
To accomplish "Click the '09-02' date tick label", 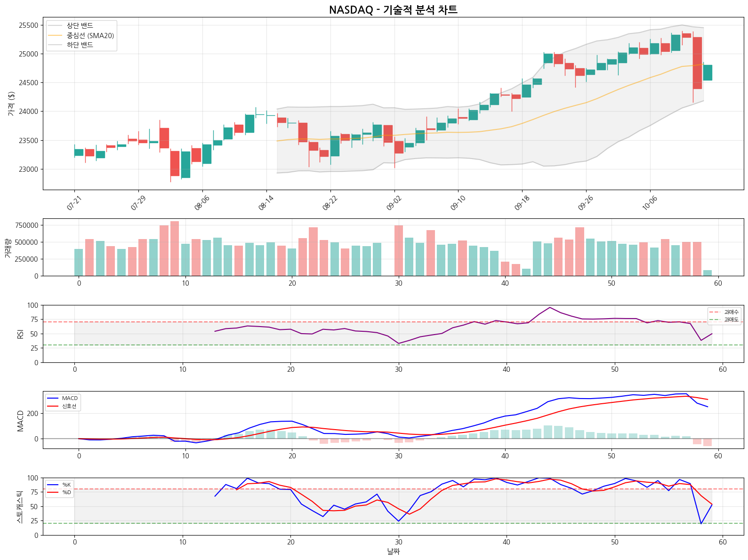I will 394,203.
